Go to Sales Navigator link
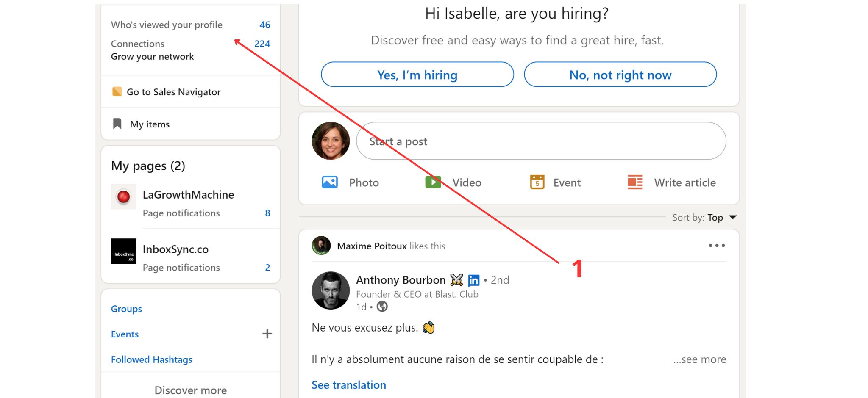Screen dimensions: 868x398 [x=174, y=92]
